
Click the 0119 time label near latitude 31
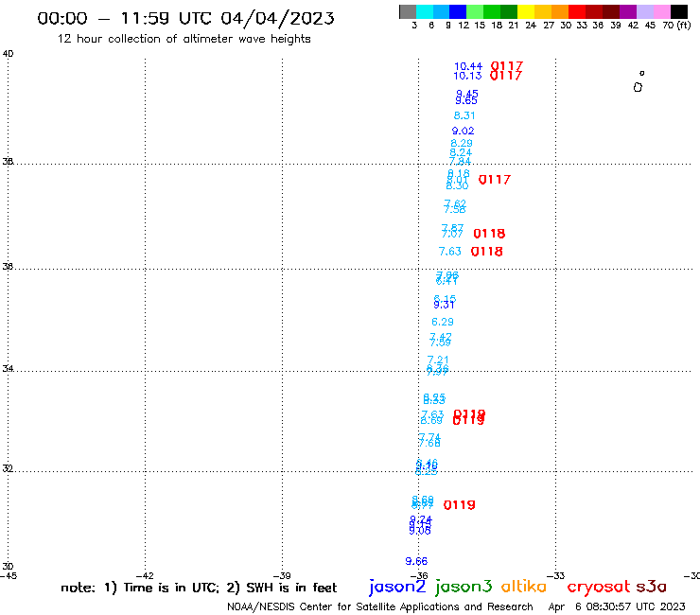coord(460,505)
